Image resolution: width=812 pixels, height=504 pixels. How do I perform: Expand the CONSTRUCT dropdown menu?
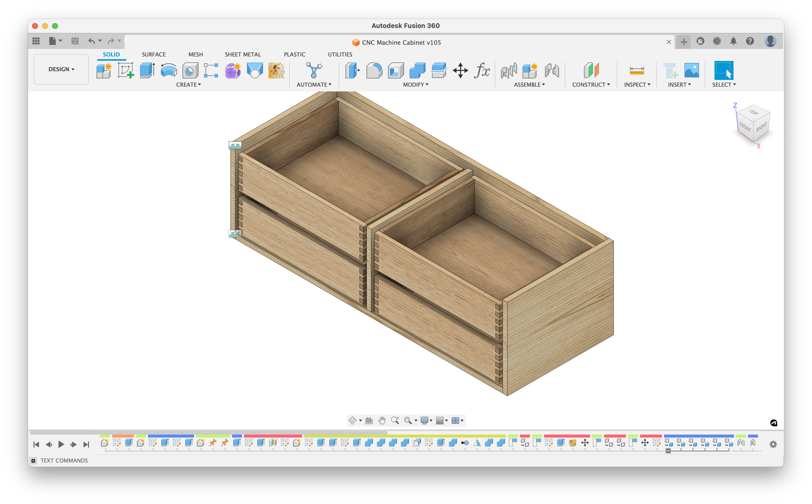pos(591,85)
